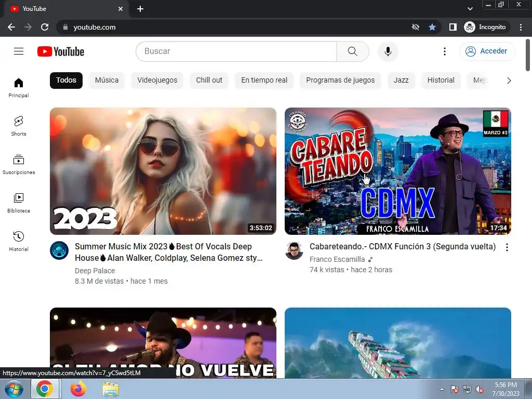This screenshot has height=399, width=532.
Task: Click the page vertical scrollbar
Action: [x=528, y=55]
